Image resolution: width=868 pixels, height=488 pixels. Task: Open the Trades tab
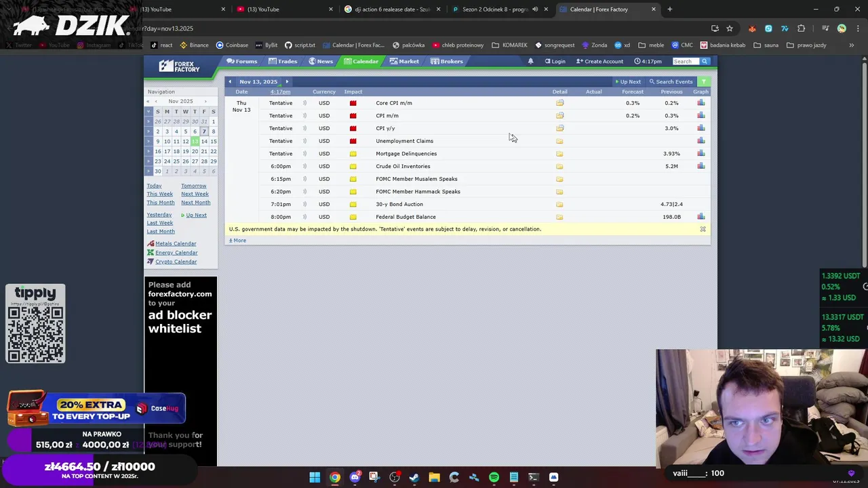(282, 61)
